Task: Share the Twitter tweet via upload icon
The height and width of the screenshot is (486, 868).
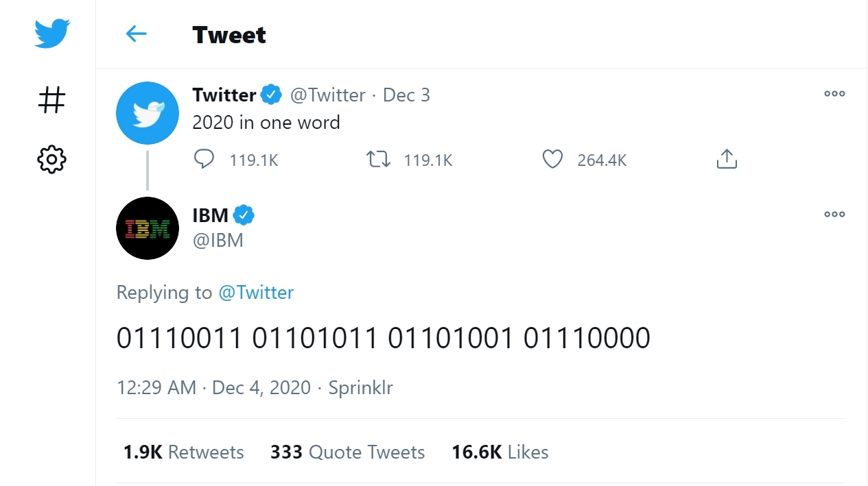Action: (726, 160)
